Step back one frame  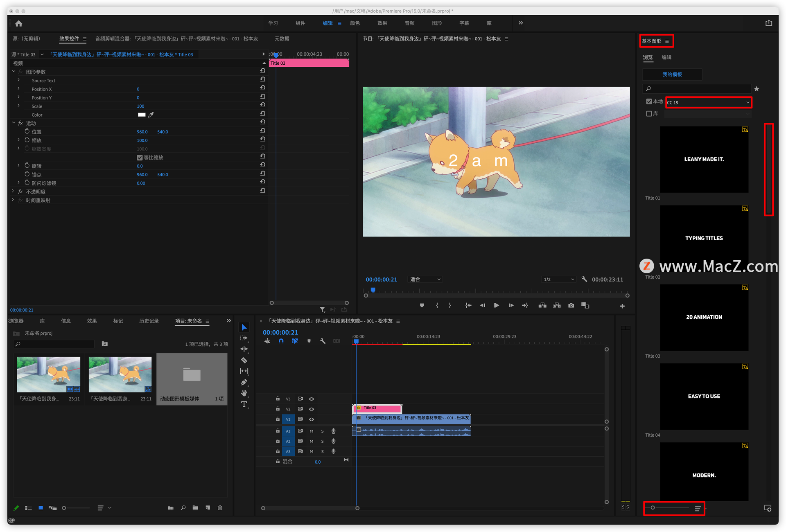point(482,305)
